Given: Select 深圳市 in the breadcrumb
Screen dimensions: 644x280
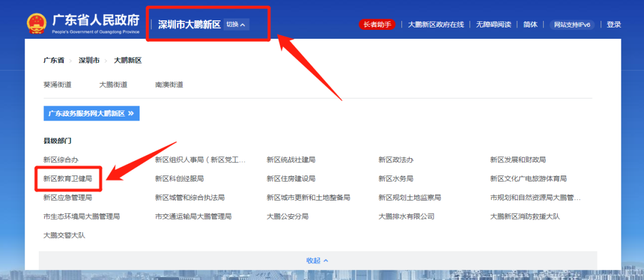Looking at the screenshot, I should [89, 60].
